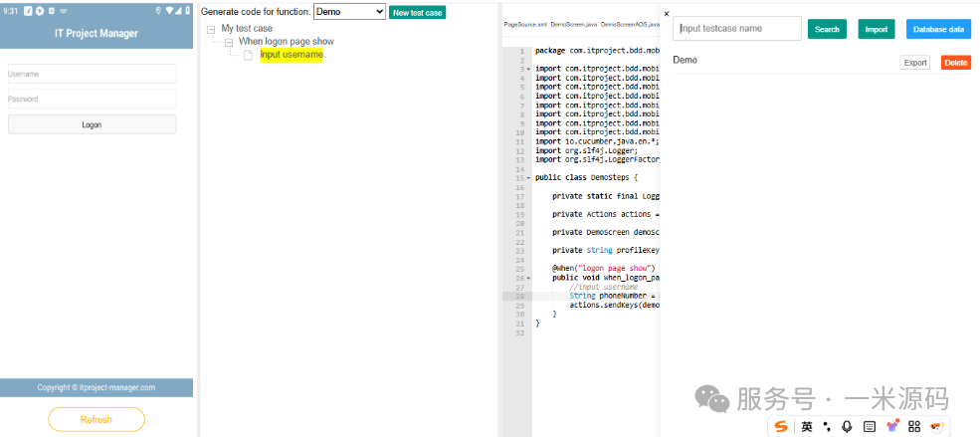This screenshot has width=980, height=437.
Task: Click the Sogou mascot avatar icon
Action: tap(937, 426)
